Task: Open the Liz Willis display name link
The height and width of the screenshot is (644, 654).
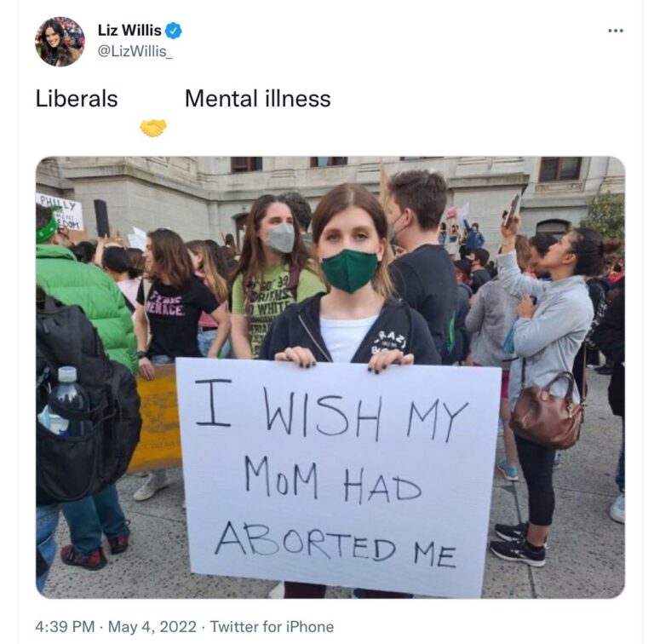Action: point(129,31)
